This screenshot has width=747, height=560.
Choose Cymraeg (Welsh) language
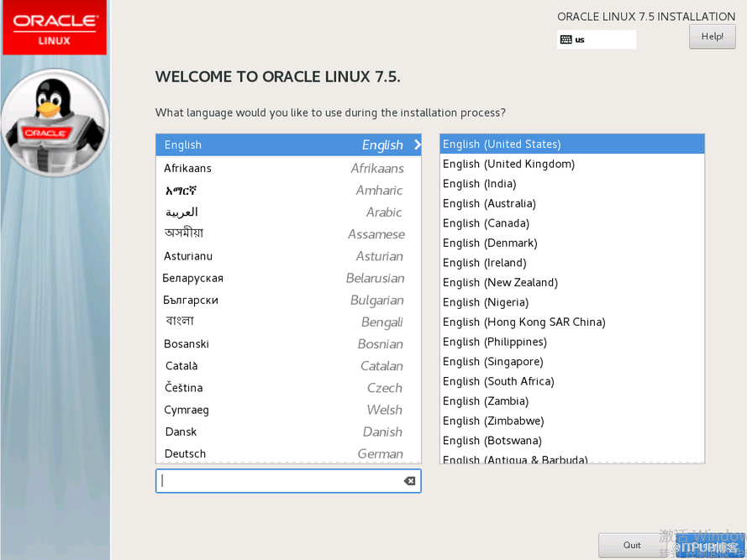288,410
